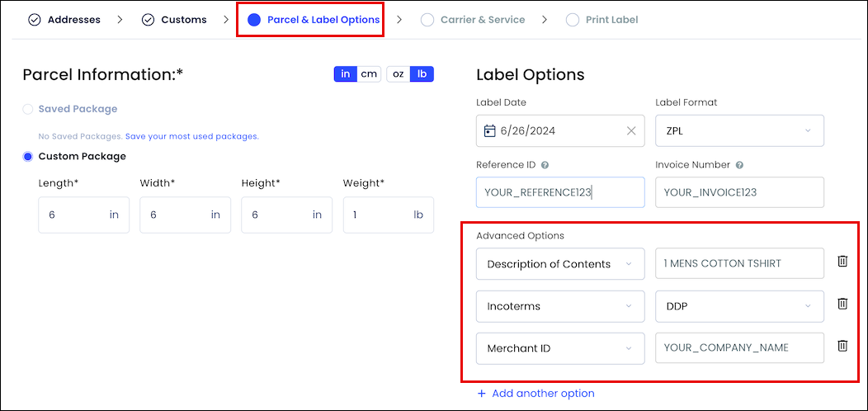This screenshot has width=868, height=411.
Task: Select the Custom Package radio button
Action: pos(28,157)
